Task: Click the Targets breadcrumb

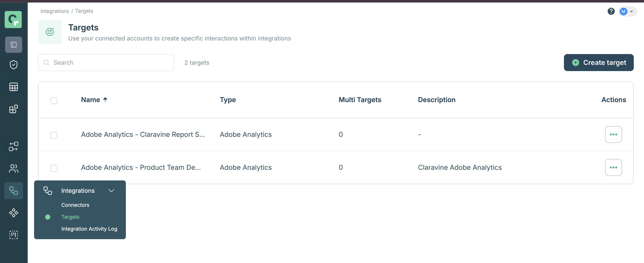Action: pos(84,11)
